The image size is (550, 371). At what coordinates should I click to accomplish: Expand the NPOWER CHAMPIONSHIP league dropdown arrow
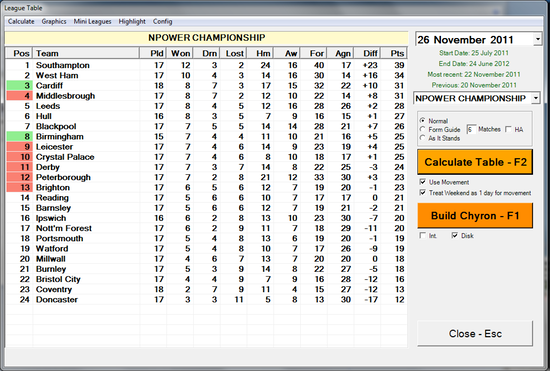click(535, 98)
